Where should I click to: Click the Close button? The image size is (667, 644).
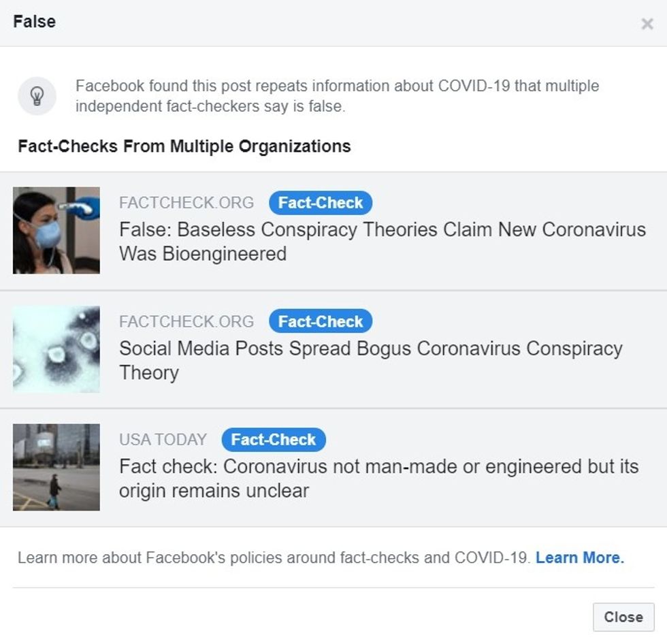tap(623, 617)
